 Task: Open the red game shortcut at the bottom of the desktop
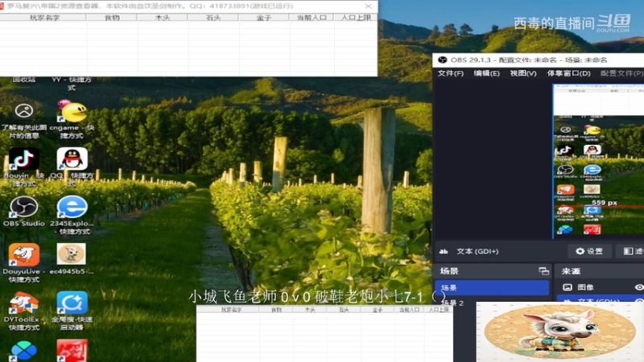[x=72, y=351]
